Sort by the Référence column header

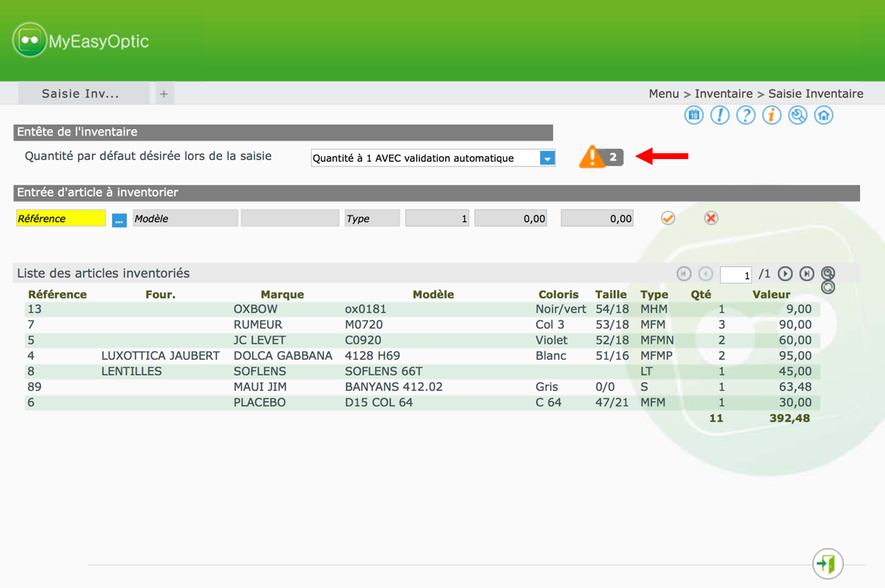click(57, 295)
